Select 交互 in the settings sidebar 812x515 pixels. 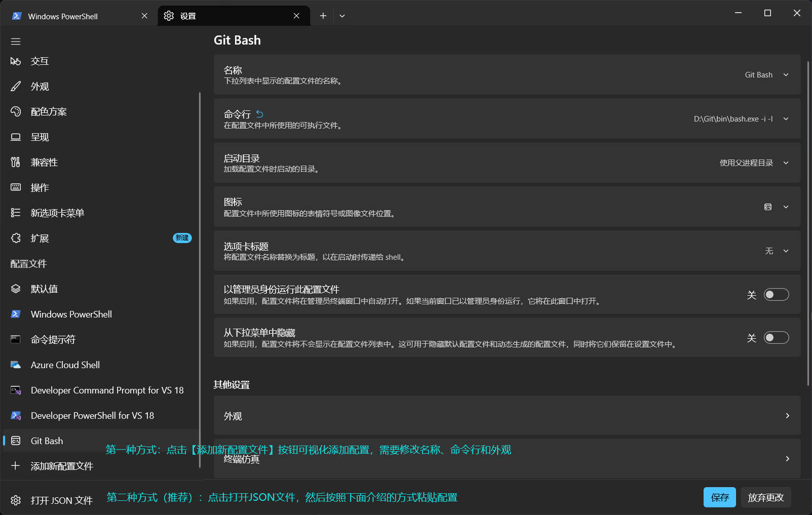pos(100,61)
